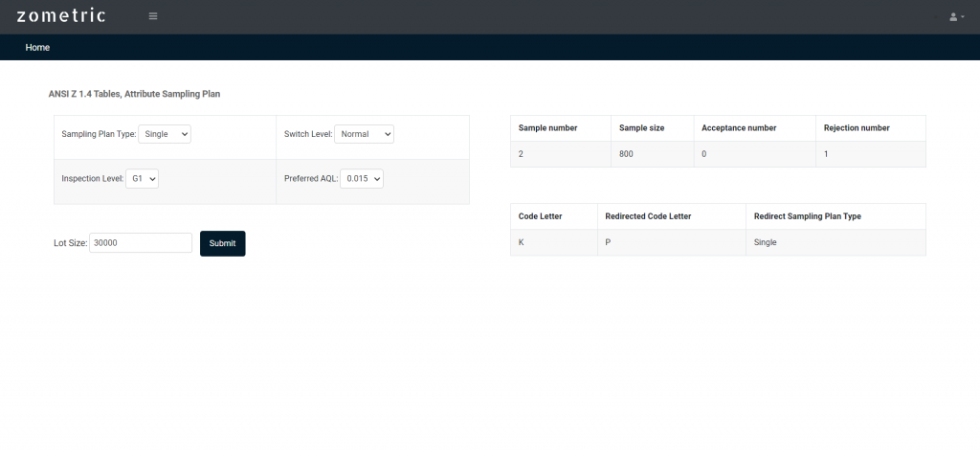Select the redirected code letter P cell

609,242
